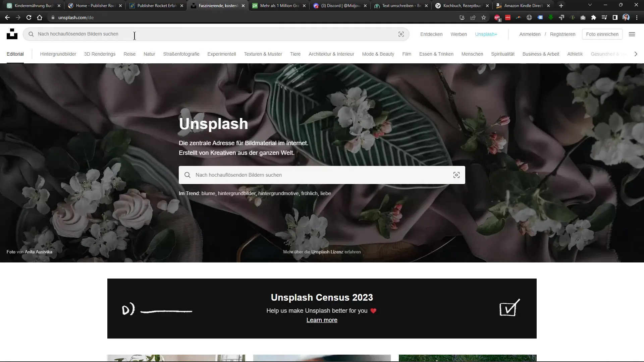Open the red password manager extension icon
644x362 pixels.
[x=508, y=17]
